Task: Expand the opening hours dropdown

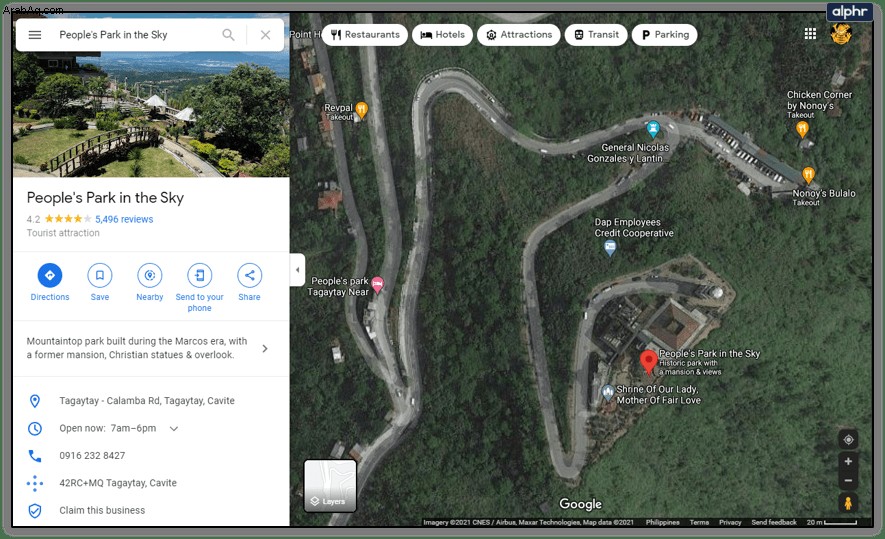Action: (x=174, y=428)
